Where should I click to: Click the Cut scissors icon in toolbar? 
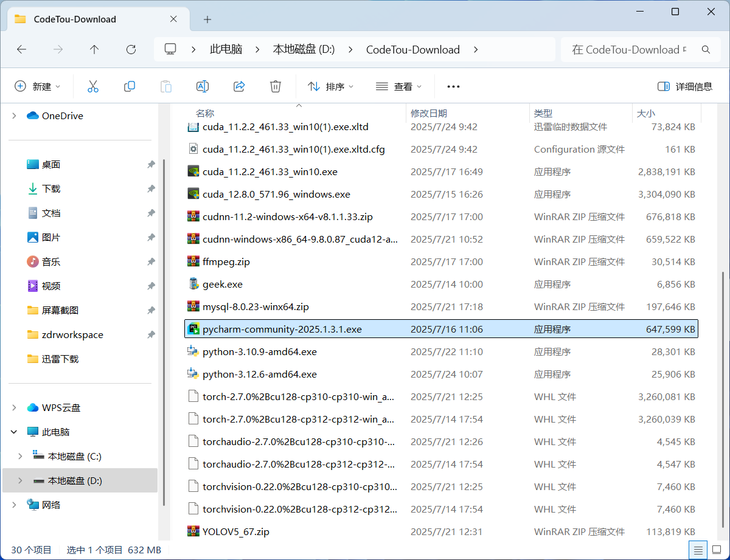[x=93, y=86]
